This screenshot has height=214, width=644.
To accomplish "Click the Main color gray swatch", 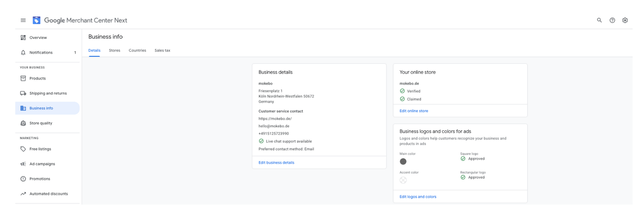I will pyautogui.click(x=403, y=161).
